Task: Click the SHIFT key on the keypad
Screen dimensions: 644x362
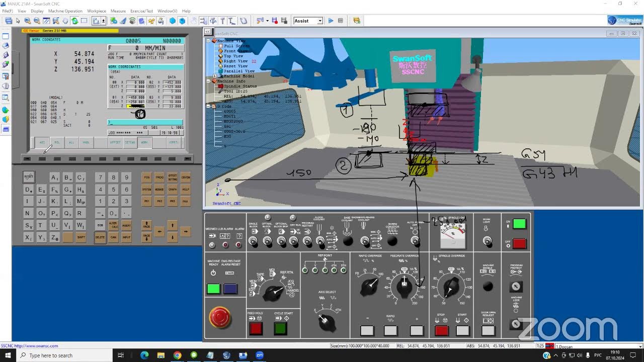Action: (x=80, y=237)
